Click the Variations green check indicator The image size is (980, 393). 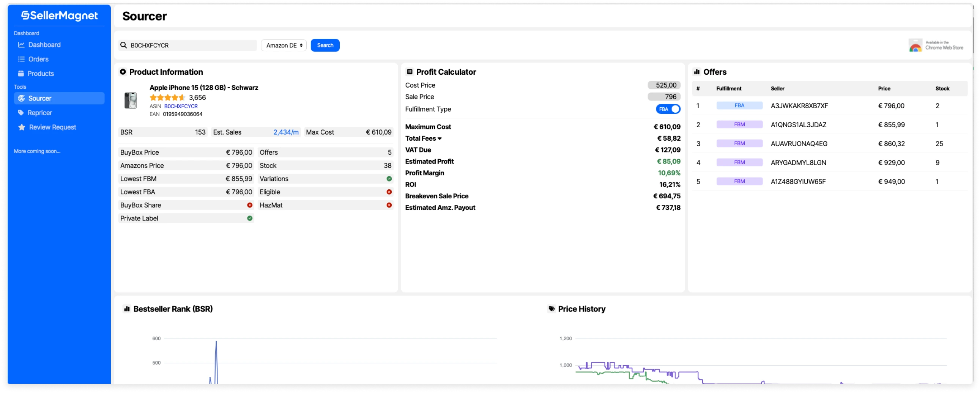point(389,179)
